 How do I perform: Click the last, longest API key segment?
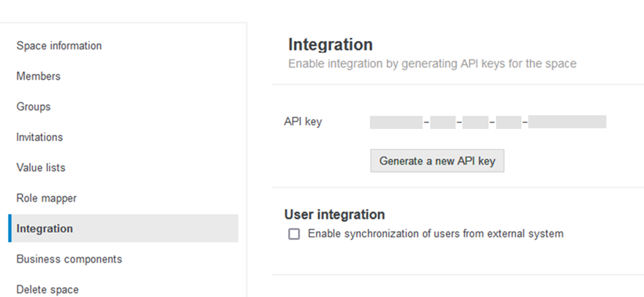[567, 122]
